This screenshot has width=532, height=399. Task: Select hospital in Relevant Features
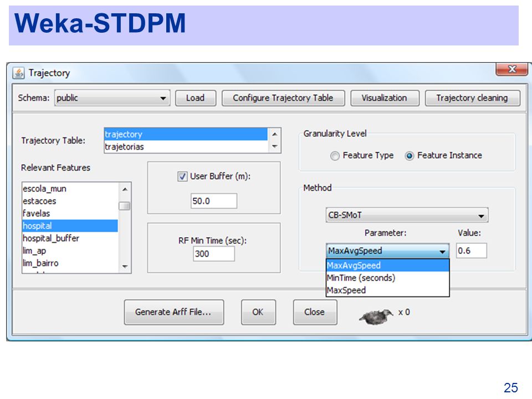[70, 226]
